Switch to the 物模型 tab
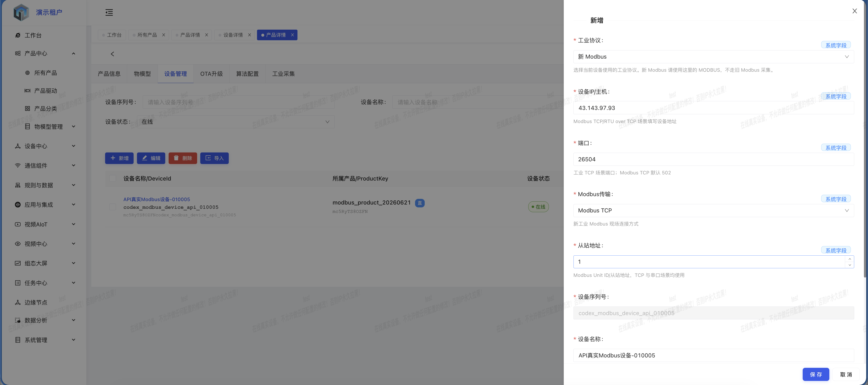This screenshot has height=385, width=868. [142, 74]
